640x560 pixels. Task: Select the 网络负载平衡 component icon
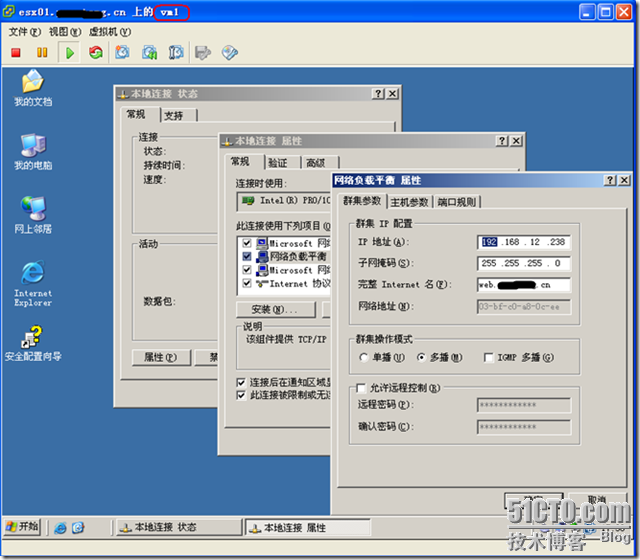coord(262,256)
